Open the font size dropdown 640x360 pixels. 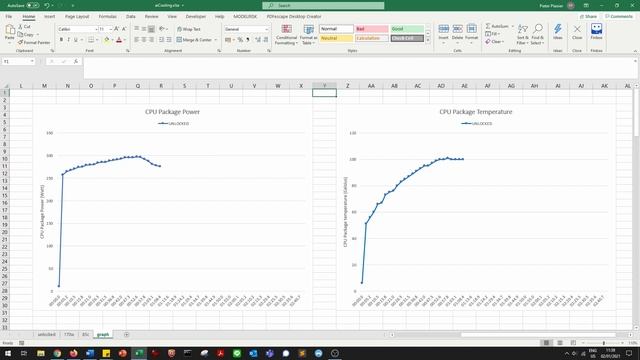(x=111, y=29)
